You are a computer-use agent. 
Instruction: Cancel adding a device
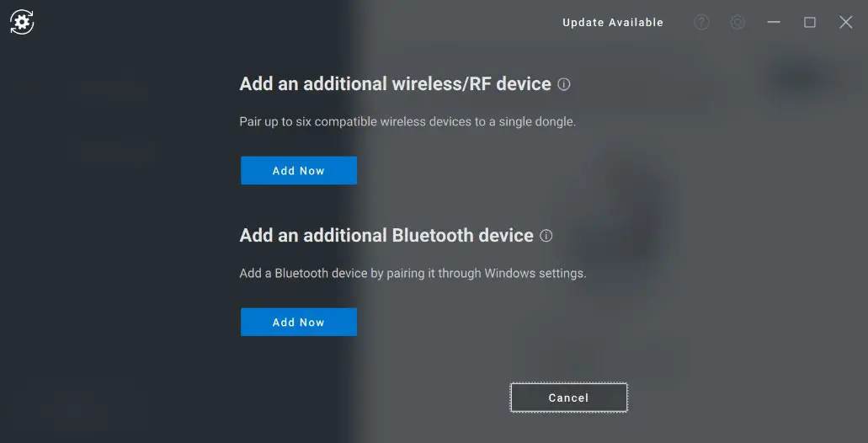[568, 398]
